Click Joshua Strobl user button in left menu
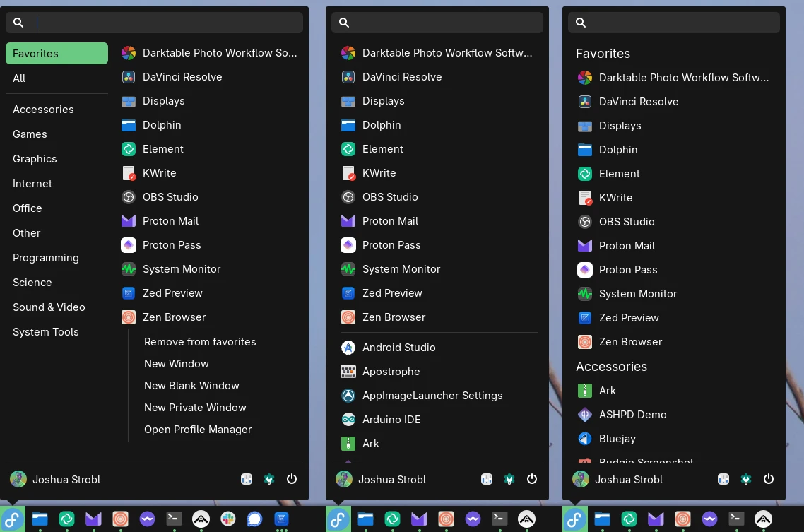The width and height of the screenshot is (804, 532). tap(55, 479)
